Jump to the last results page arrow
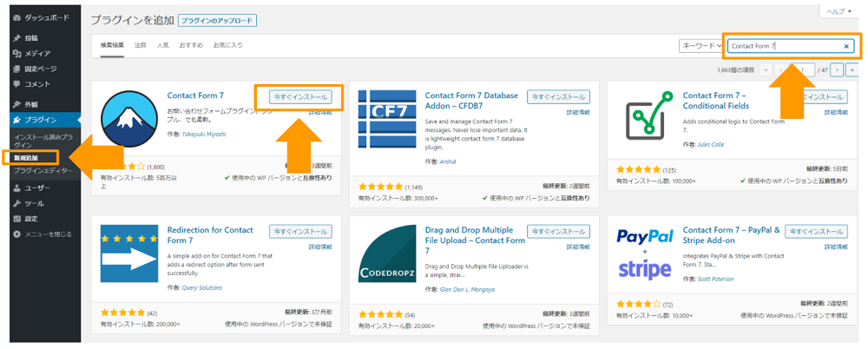Screen dimensions: 868x349 852,69
